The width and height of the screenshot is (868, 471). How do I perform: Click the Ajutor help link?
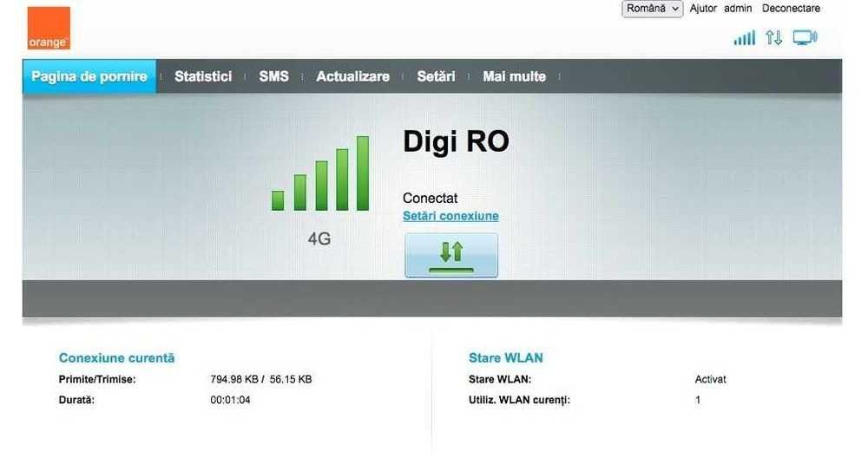pyautogui.click(x=703, y=9)
